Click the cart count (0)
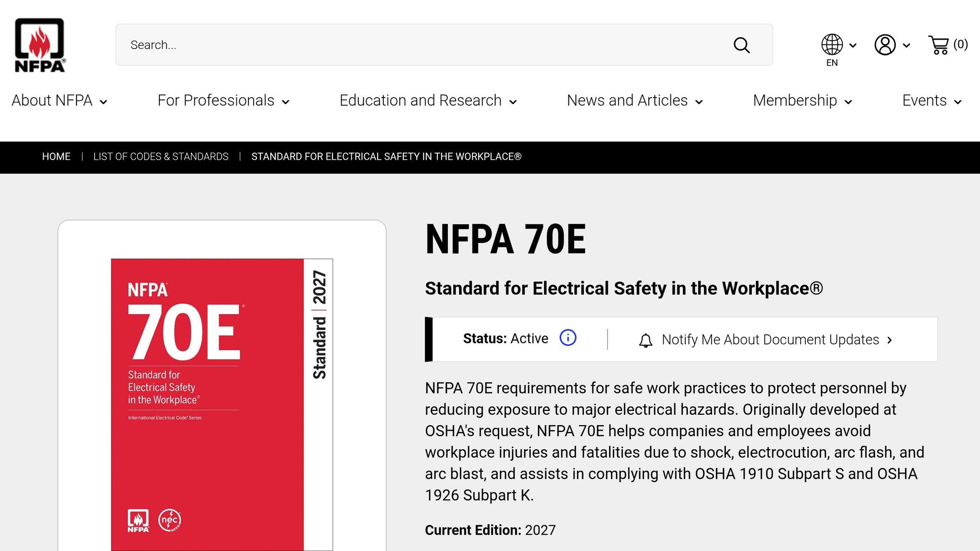980x551 pixels. [x=960, y=44]
